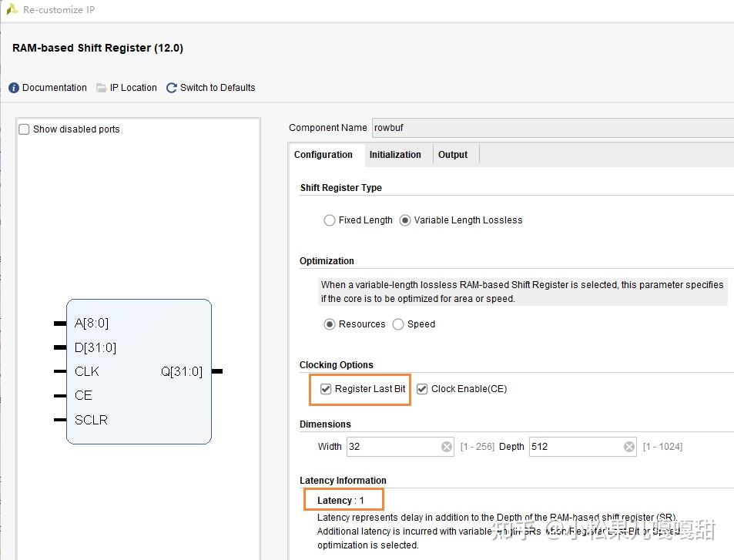Click the IP Location folder icon

(x=101, y=88)
